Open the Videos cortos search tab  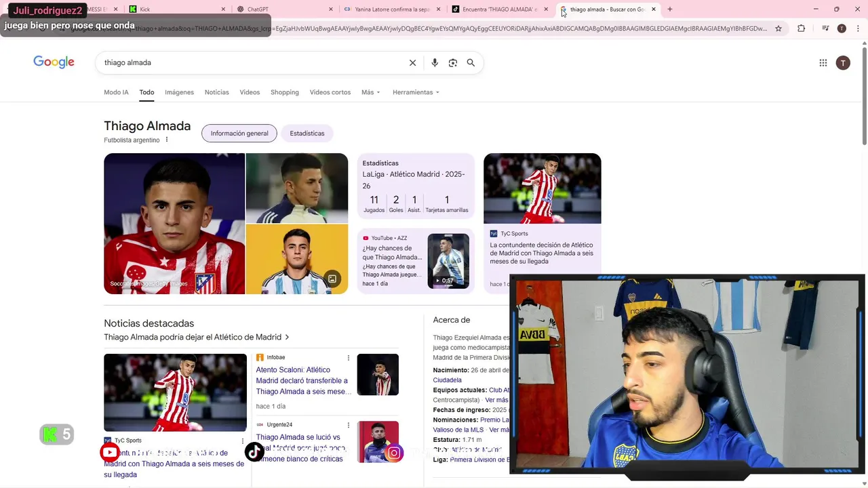[x=330, y=92]
